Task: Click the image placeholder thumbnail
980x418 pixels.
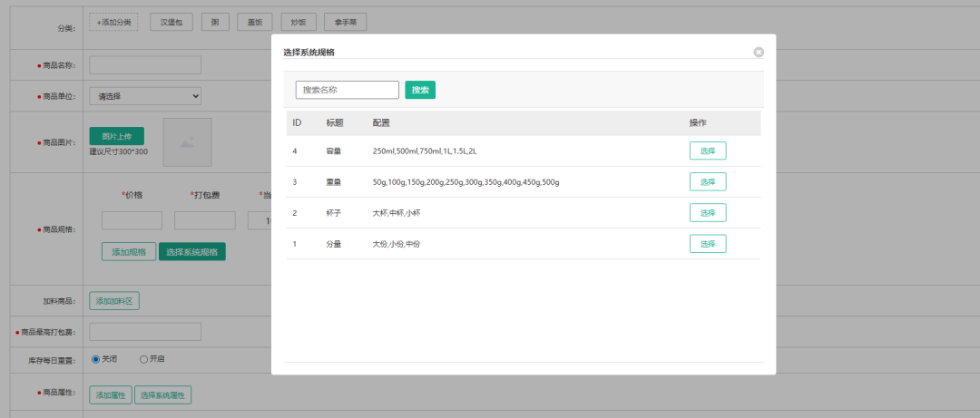Action: coord(187,142)
